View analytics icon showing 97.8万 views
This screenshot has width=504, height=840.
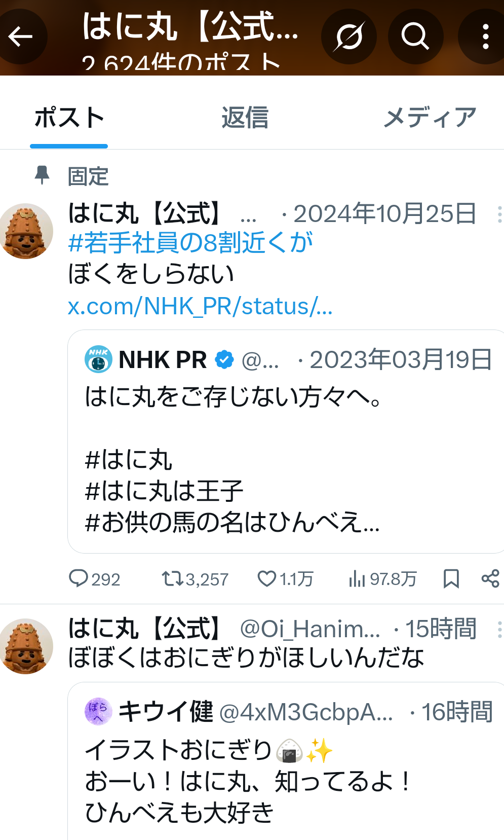click(357, 578)
